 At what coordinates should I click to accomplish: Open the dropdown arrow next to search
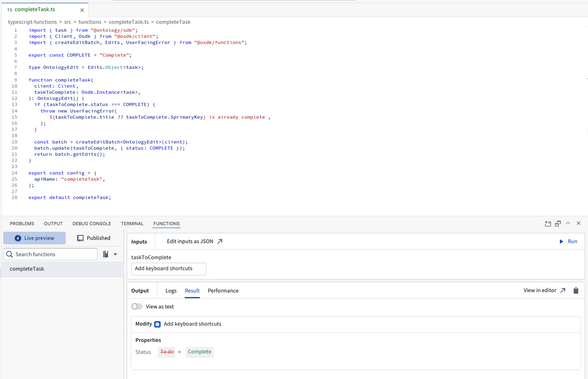pos(115,254)
